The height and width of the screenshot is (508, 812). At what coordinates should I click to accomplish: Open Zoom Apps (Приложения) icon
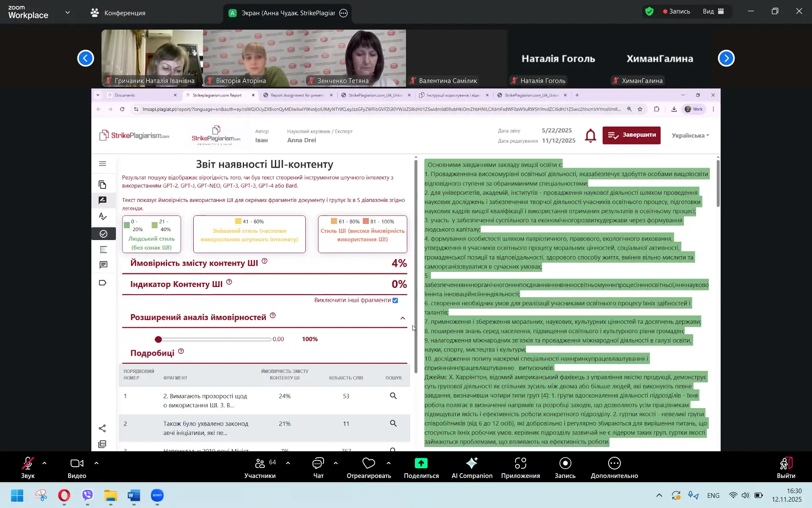(x=520, y=464)
